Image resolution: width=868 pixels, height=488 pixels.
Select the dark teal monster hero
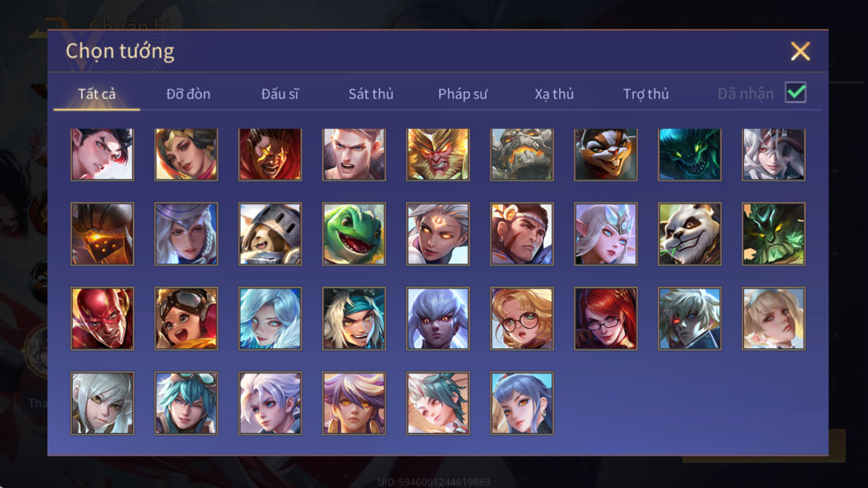690,155
